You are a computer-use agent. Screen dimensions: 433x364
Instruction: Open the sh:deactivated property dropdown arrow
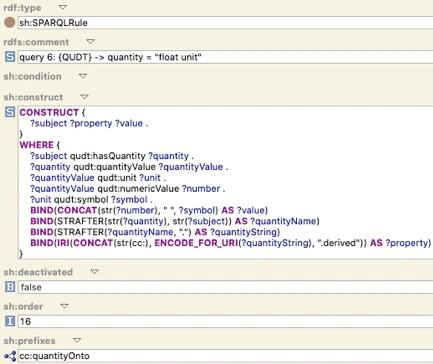[x=95, y=272]
